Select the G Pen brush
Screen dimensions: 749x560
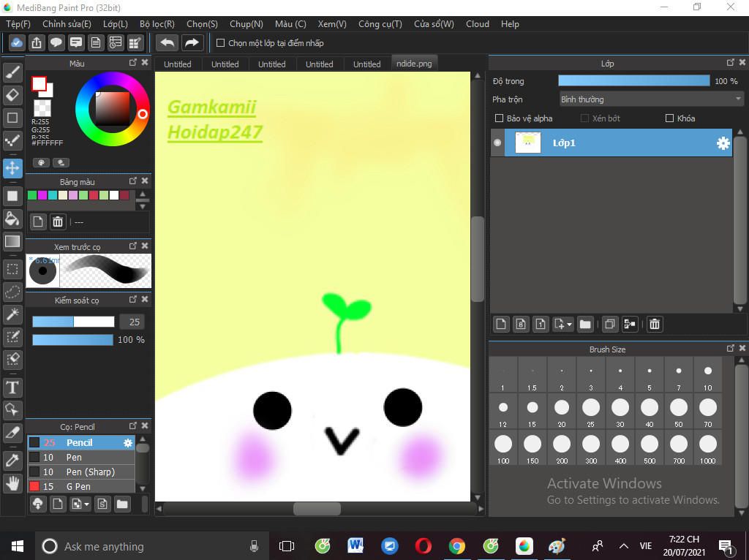(x=78, y=486)
